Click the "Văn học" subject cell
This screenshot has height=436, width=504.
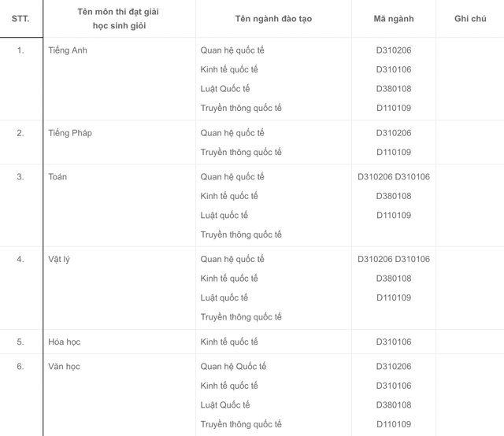[65, 367]
